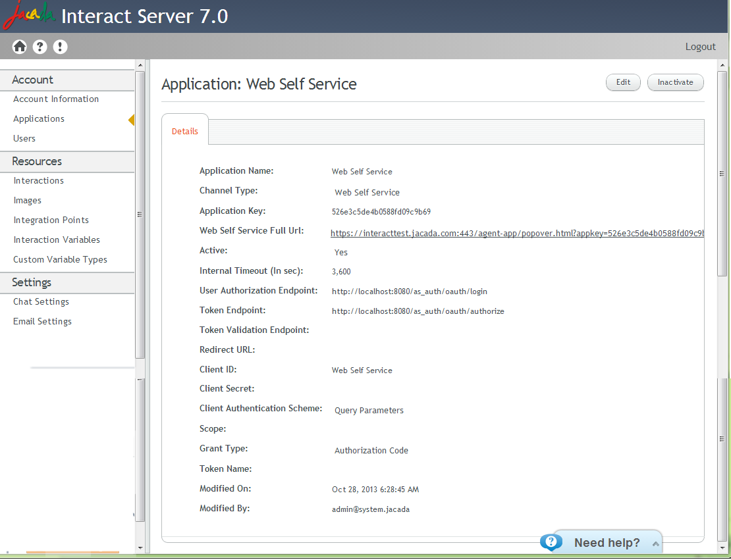Open Interaction Variables

tap(57, 240)
